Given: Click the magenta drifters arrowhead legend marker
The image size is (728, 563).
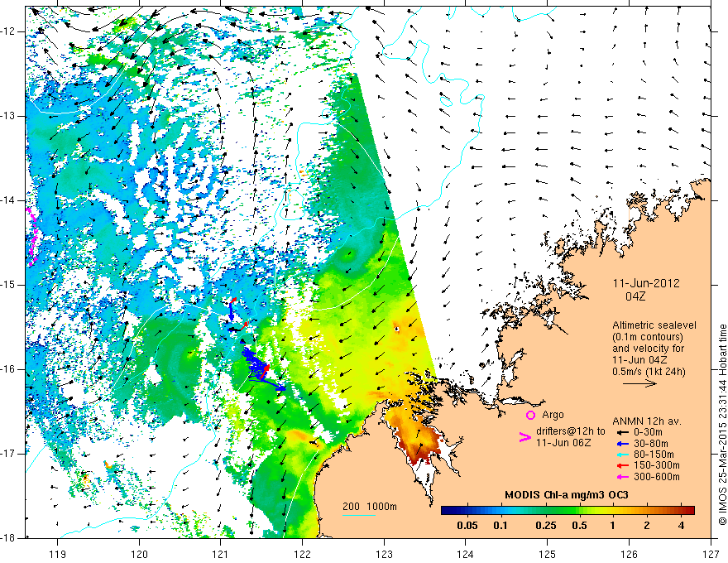Looking at the screenshot, I should 524,437.
